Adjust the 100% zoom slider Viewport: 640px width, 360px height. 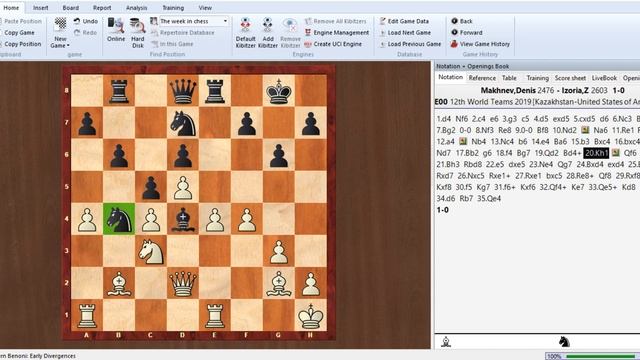(x=602, y=356)
